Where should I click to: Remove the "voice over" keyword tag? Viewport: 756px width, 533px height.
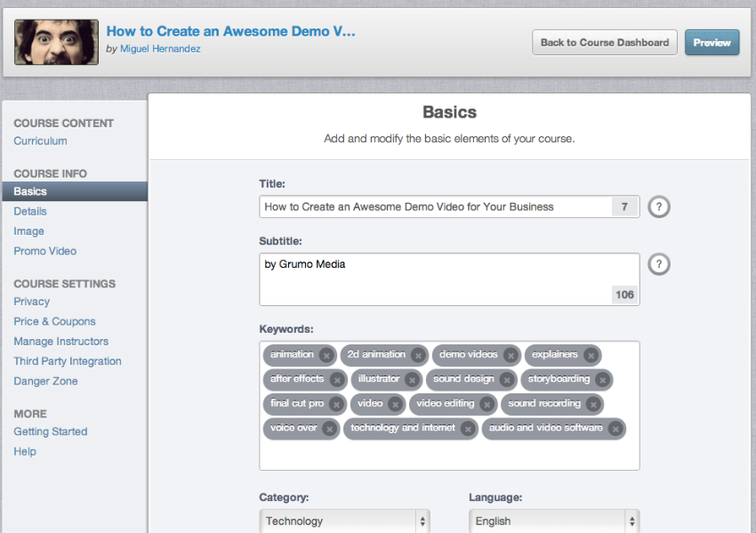coord(329,429)
